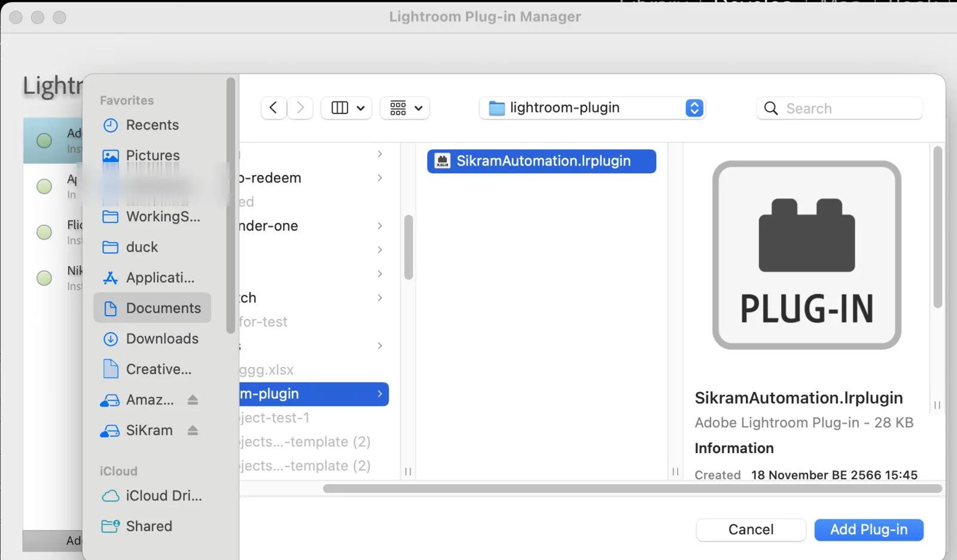This screenshot has height=560, width=957.
Task: Click the Cancel button
Action: (751, 530)
